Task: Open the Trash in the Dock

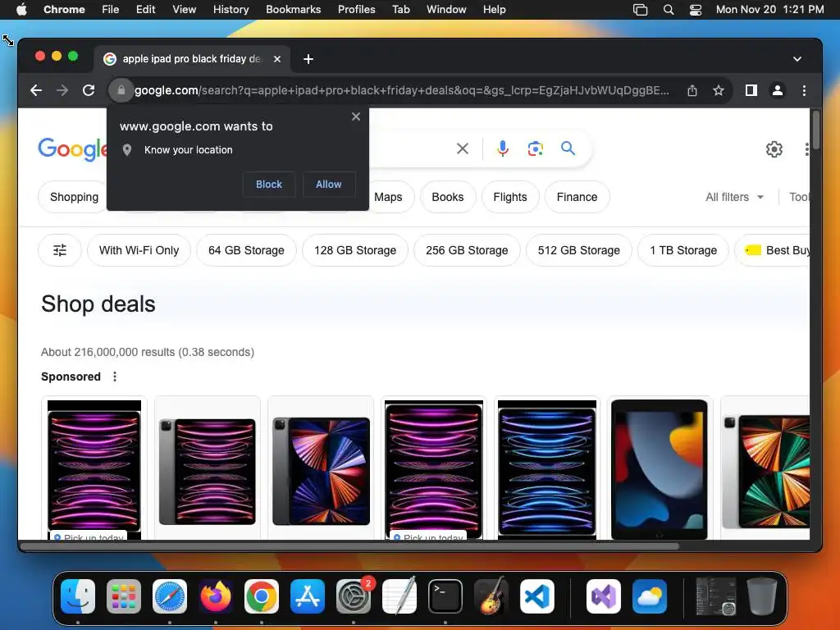Action: click(x=761, y=596)
